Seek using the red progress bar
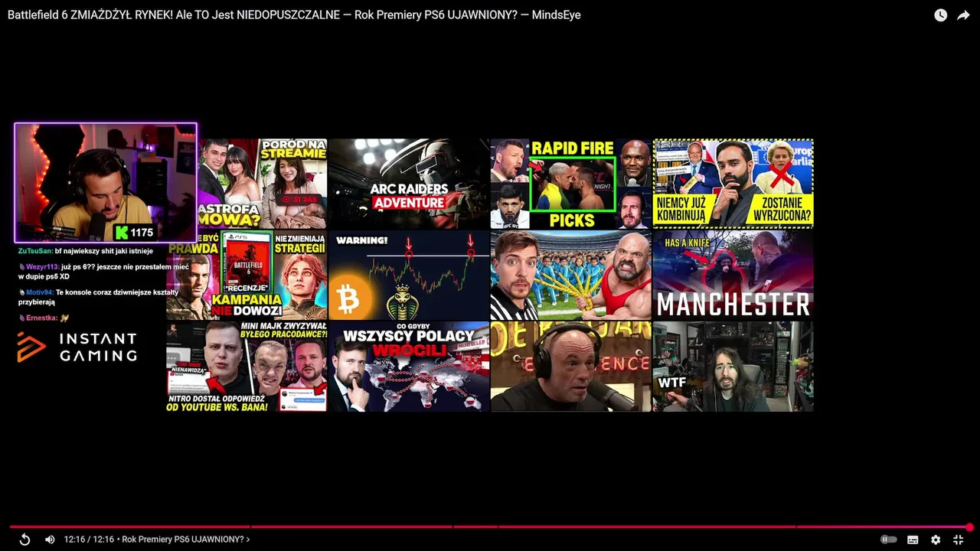Viewport: 980px width, 551px height. click(x=490, y=527)
